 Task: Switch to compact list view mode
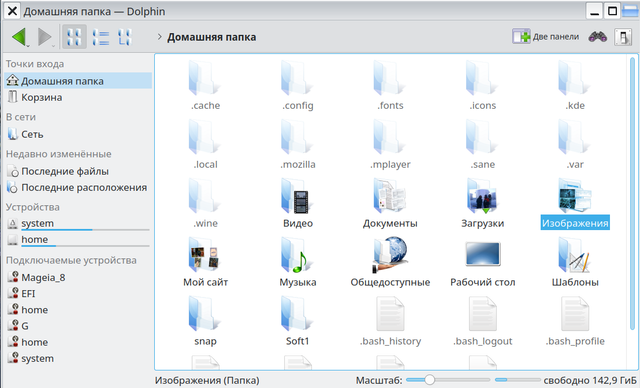click(x=100, y=37)
